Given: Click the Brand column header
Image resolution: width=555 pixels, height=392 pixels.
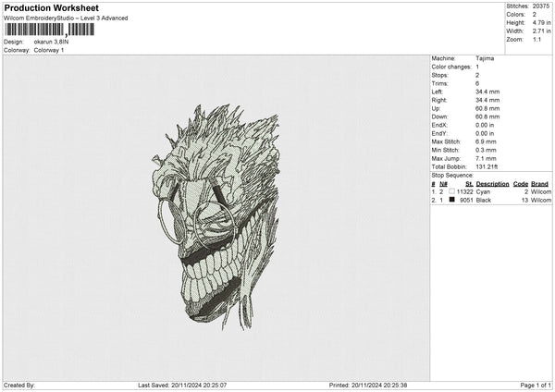Looking at the screenshot, I should [541, 184].
